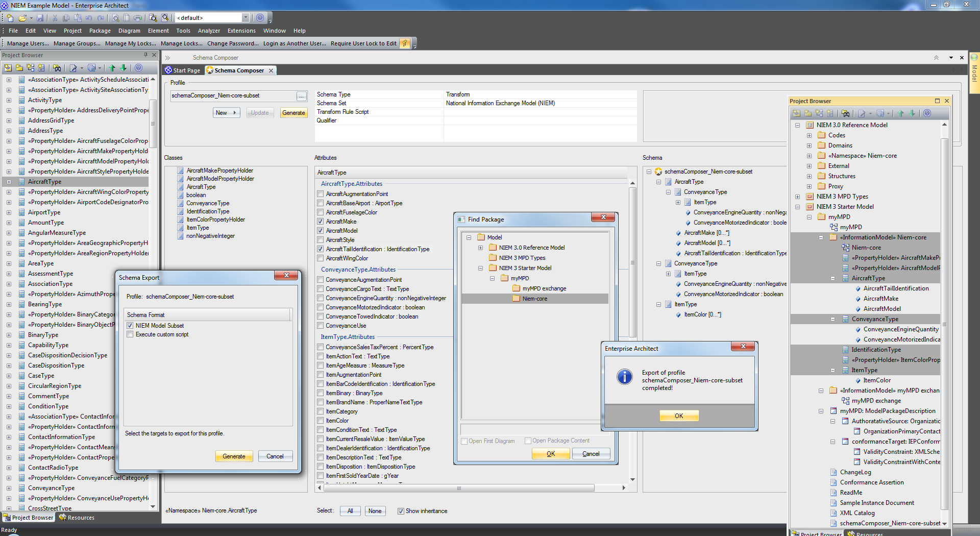
Task: Enable the Execute custom script option
Action: click(130, 335)
